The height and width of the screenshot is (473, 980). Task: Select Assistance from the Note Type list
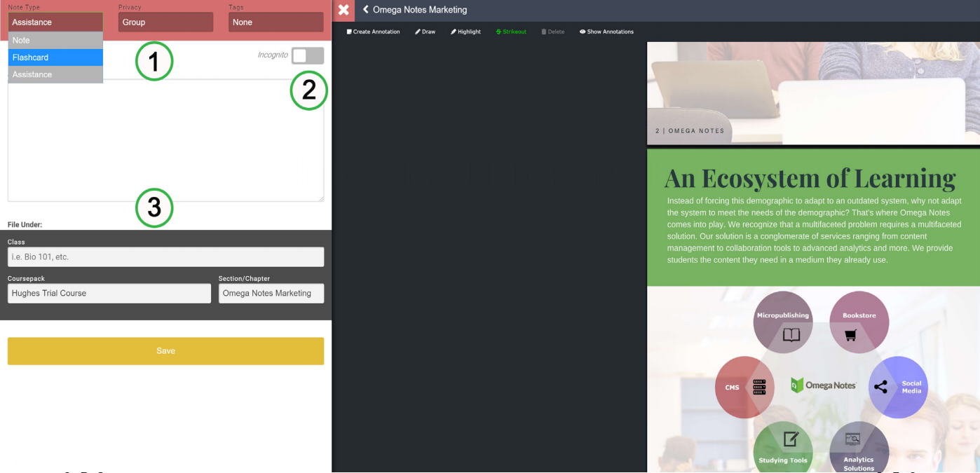pyautogui.click(x=55, y=74)
